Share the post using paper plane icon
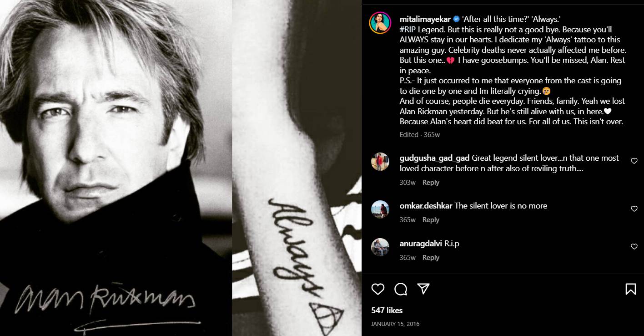The width and height of the screenshot is (644, 336). click(x=423, y=289)
